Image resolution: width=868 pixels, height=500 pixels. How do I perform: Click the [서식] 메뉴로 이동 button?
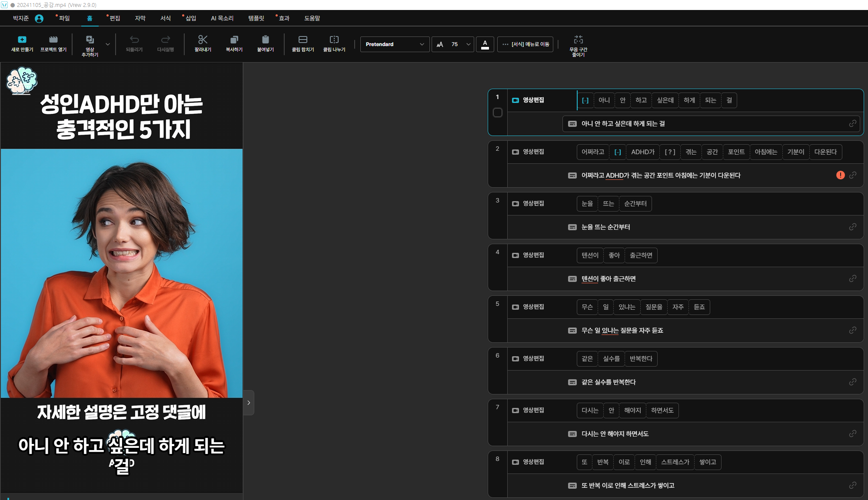525,44
